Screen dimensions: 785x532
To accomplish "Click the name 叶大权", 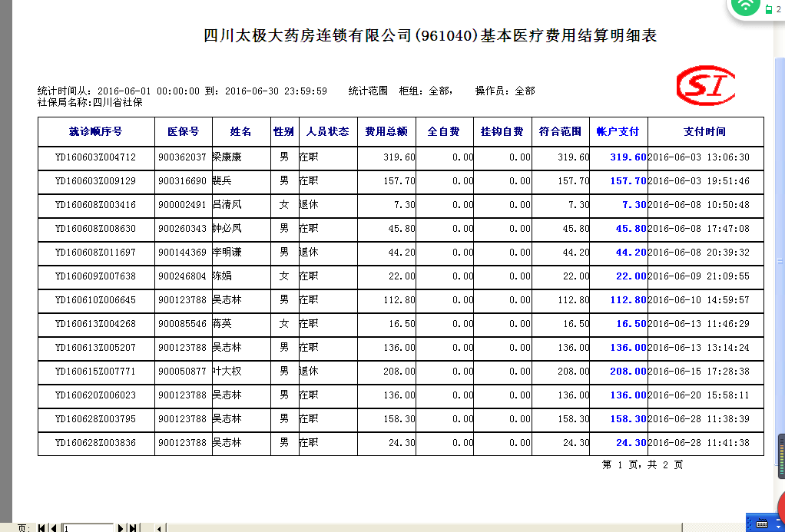I will [x=227, y=372].
